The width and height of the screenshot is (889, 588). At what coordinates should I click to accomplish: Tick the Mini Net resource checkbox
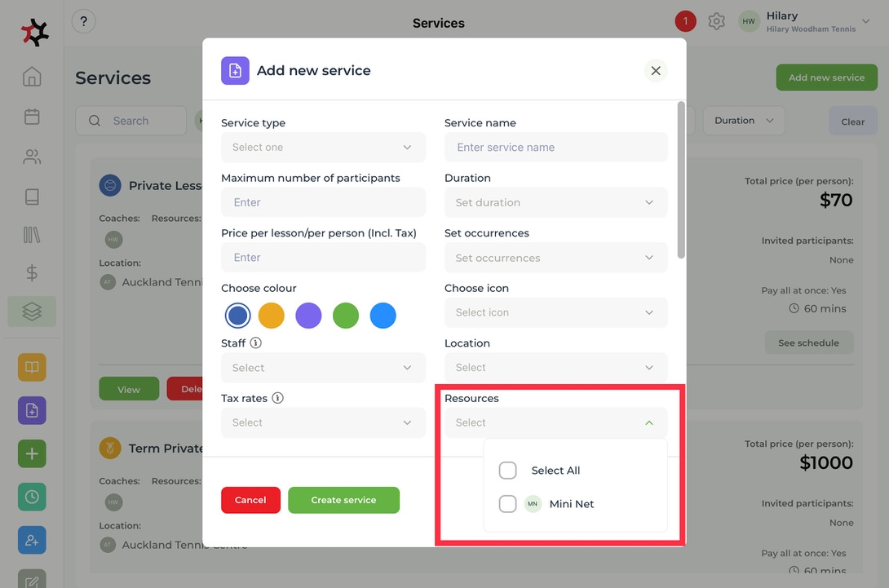(x=507, y=504)
